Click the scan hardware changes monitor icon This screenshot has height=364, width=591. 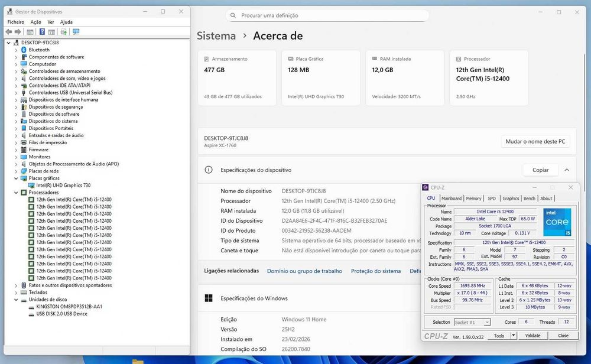click(76, 32)
